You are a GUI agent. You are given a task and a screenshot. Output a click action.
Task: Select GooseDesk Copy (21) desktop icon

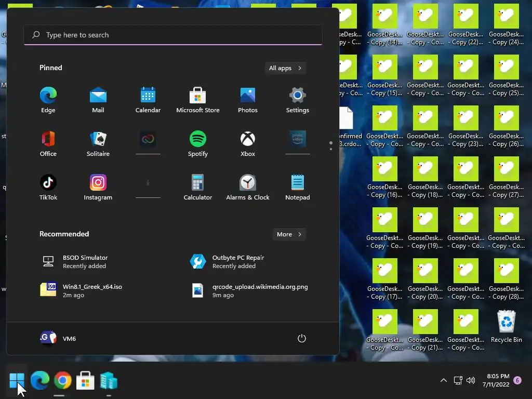coord(425,330)
